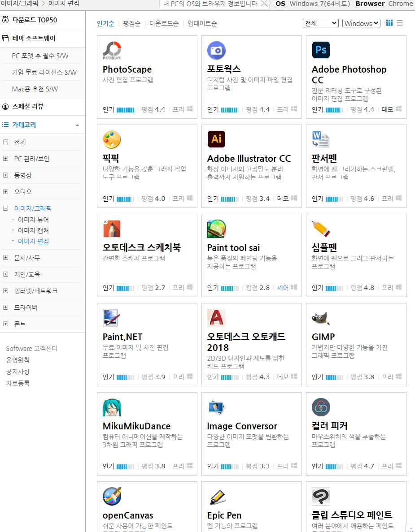Open the 오토데스크 스케치북 pencil icon

[112, 229]
